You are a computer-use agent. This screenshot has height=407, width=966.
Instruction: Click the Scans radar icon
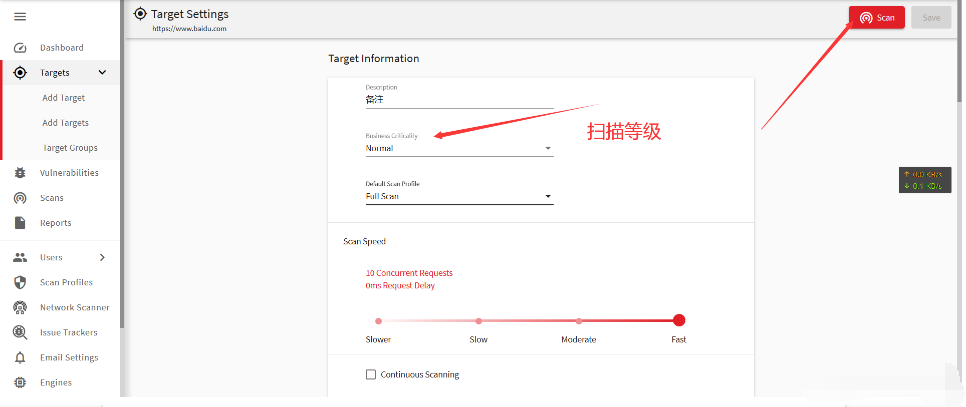20,198
